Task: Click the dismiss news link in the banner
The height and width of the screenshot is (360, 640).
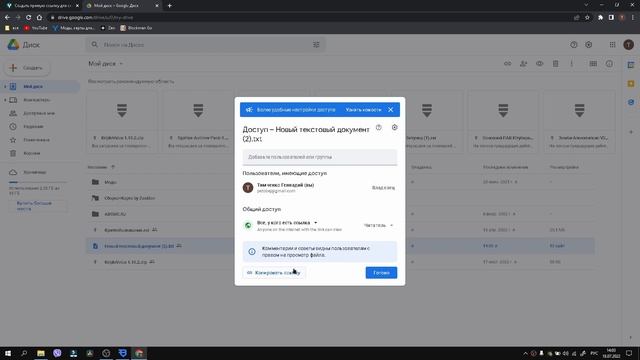Action: (363, 110)
